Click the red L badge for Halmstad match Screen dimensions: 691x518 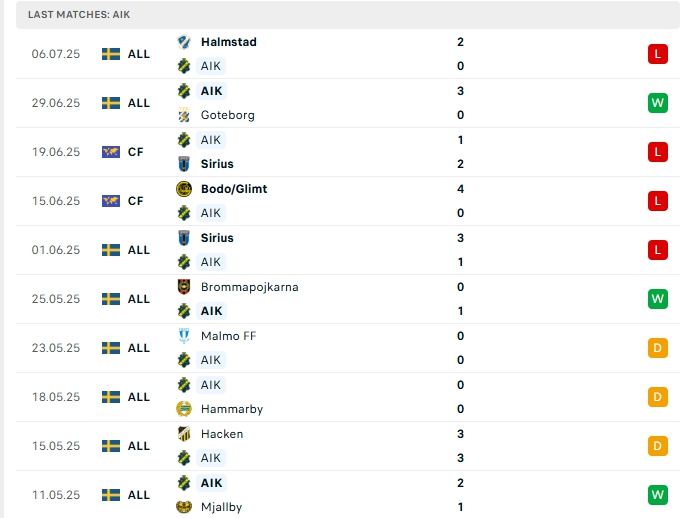pyautogui.click(x=656, y=54)
